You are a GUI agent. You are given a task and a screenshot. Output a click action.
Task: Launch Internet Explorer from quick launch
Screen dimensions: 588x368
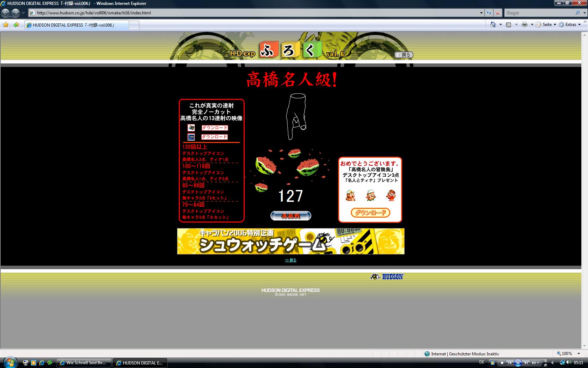pyautogui.click(x=42, y=363)
